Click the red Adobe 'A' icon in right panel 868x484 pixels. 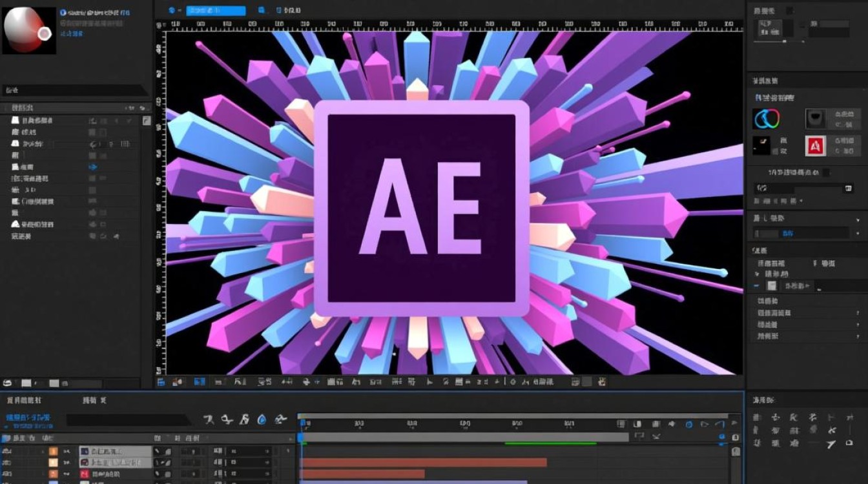(x=816, y=146)
